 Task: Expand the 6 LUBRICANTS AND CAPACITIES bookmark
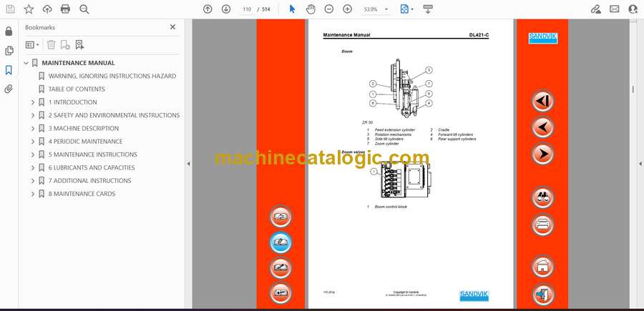(x=33, y=168)
